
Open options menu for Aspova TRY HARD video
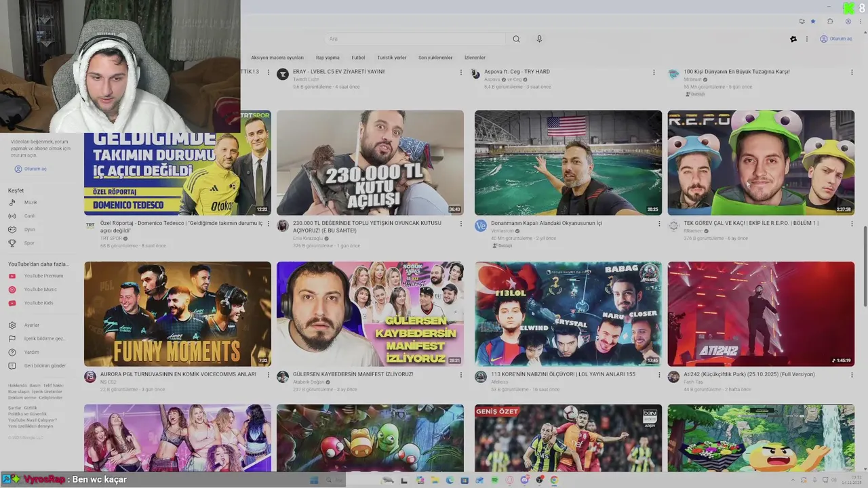[654, 72]
